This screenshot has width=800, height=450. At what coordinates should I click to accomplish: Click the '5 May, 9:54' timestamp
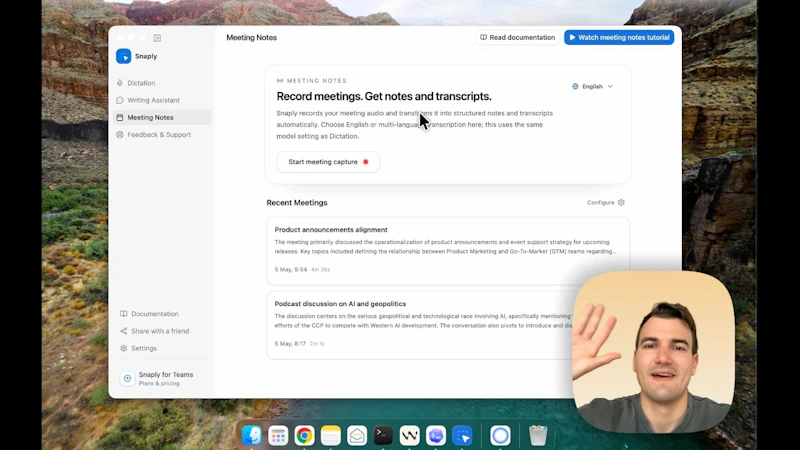[291, 269]
